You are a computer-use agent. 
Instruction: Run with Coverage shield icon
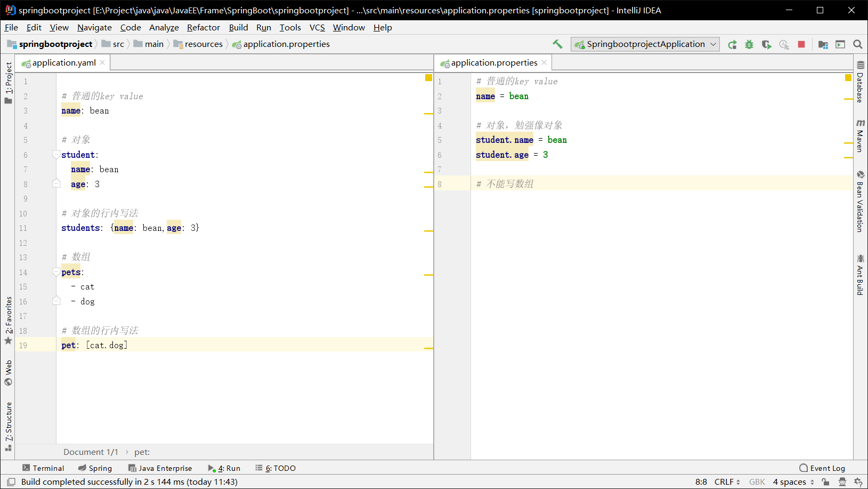pyautogui.click(x=766, y=44)
